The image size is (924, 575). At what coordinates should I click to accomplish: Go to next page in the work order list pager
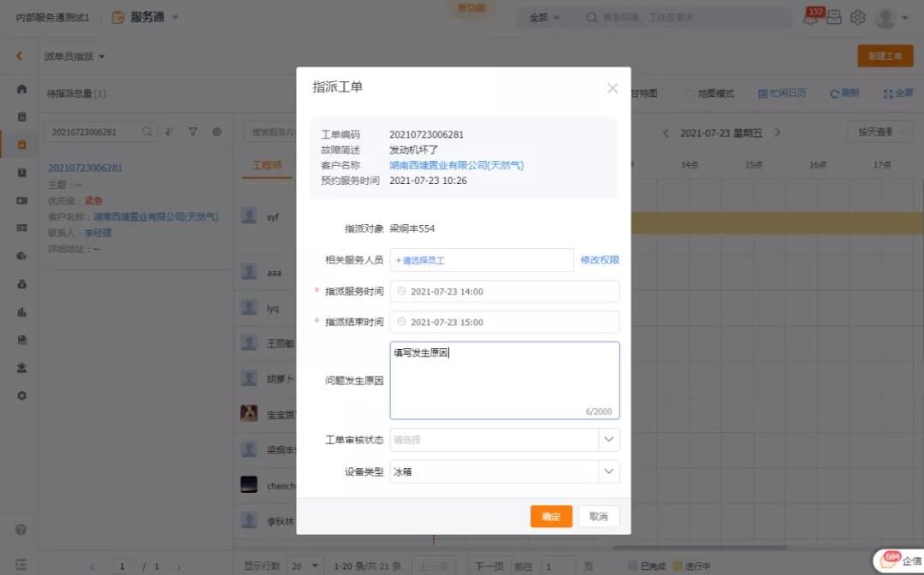tap(179, 566)
